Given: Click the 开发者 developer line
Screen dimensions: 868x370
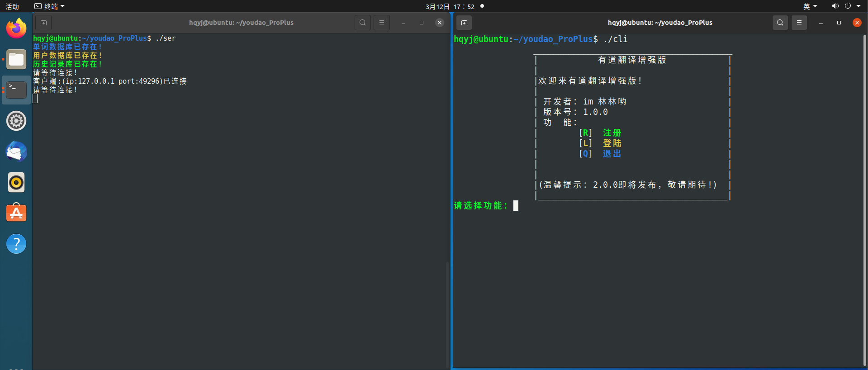Looking at the screenshot, I should click(585, 102).
